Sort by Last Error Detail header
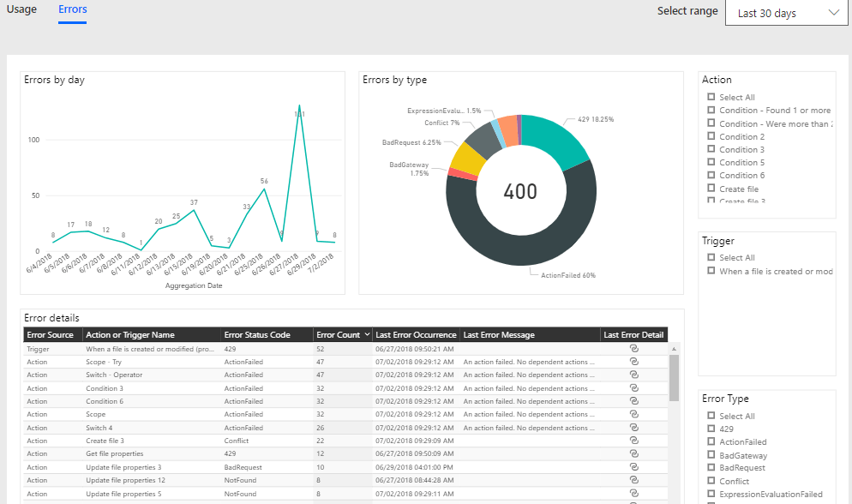Image resolution: width=852 pixels, height=504 pixels. click(x=633, y=334)
